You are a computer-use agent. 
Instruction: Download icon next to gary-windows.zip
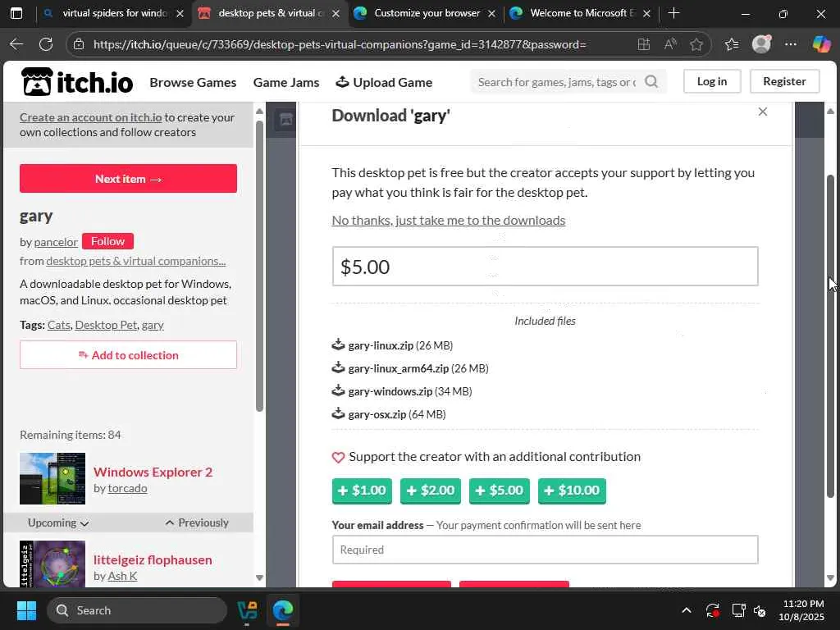tap(338, 390)
